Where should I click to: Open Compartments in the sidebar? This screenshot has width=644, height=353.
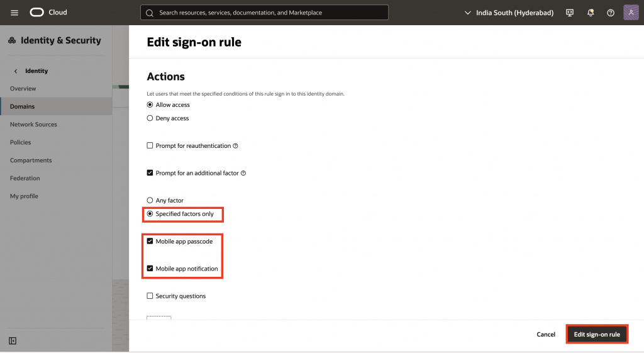pyautogui.click(x=31, y=160)
